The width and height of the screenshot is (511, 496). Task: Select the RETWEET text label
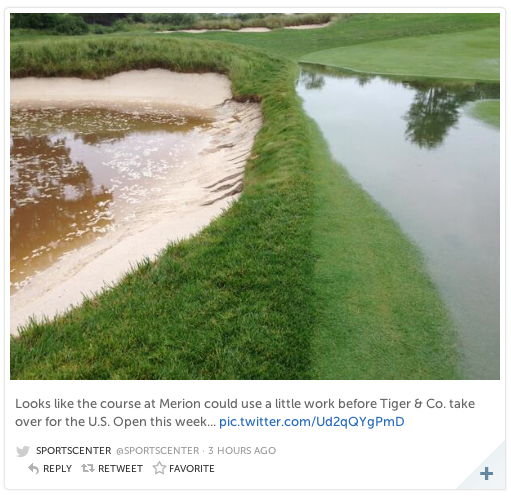click(x=120, y=469)
